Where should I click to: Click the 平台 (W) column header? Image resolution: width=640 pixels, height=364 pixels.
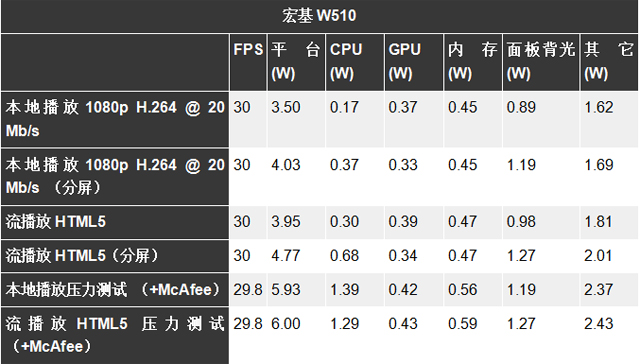(x=296, y=62)
